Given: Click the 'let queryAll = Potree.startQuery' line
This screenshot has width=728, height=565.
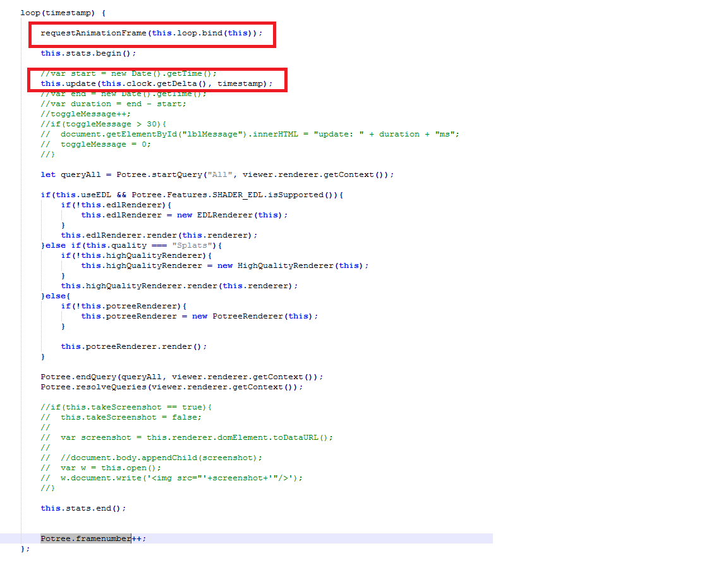Looking at the screenshot, I should pyautogui.click(x=217, y=174).
